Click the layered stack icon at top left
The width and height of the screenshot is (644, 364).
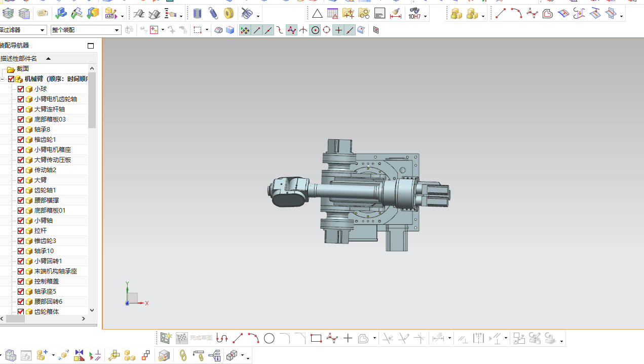(x=8, y=14)
